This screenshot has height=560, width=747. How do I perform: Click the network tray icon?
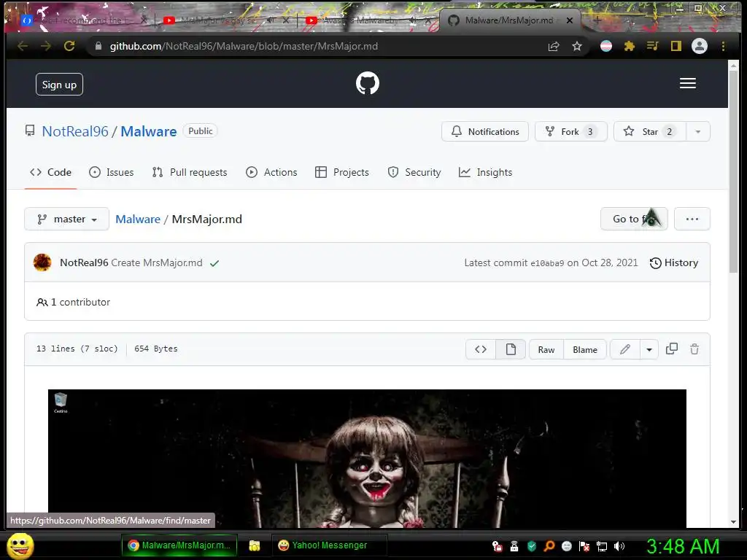602,546
